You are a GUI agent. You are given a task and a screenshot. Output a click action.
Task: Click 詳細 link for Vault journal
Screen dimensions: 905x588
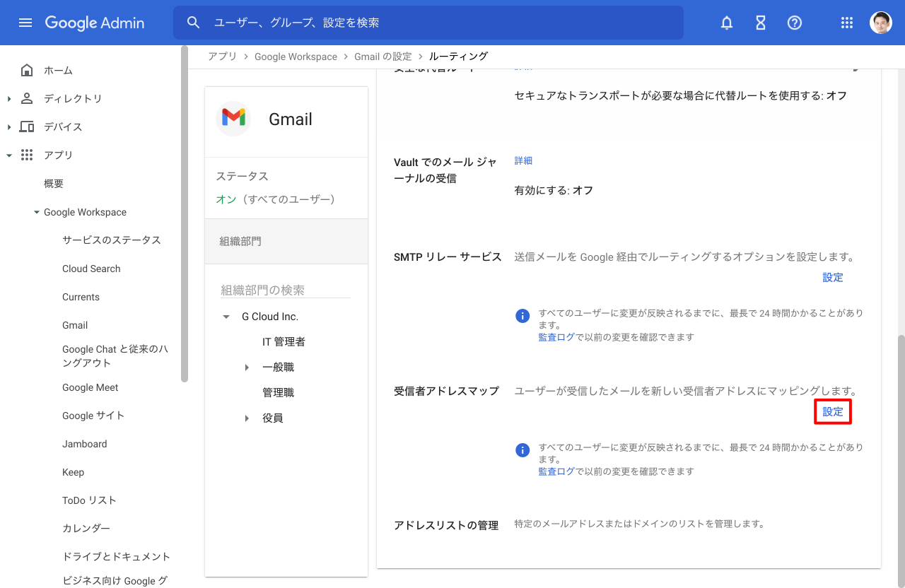523,160
